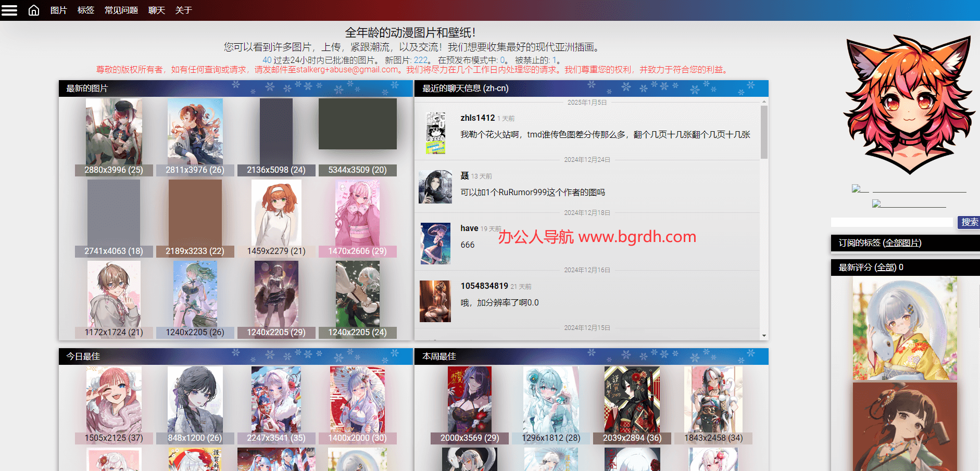Open the hamburger navigation menu
Image resolution: width=980 pixels, height=471 pixels.
9,10
